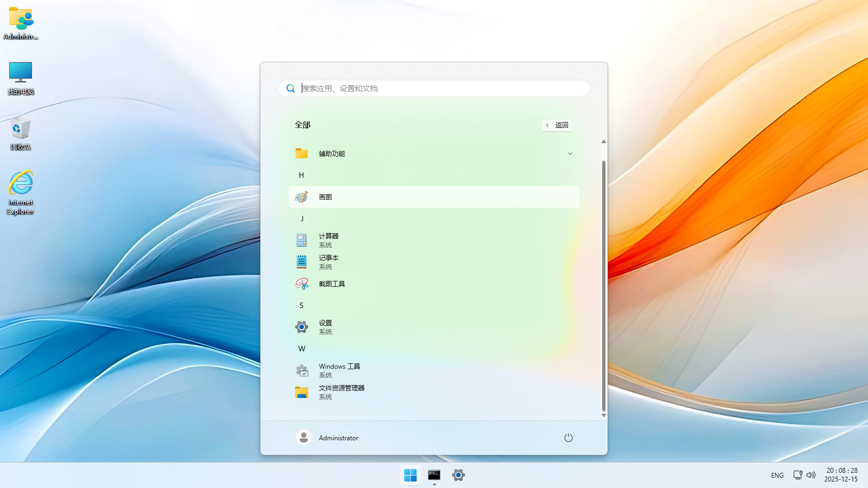
Task: Select the 回收站 recycle bin icon
Action: (21, 133)
